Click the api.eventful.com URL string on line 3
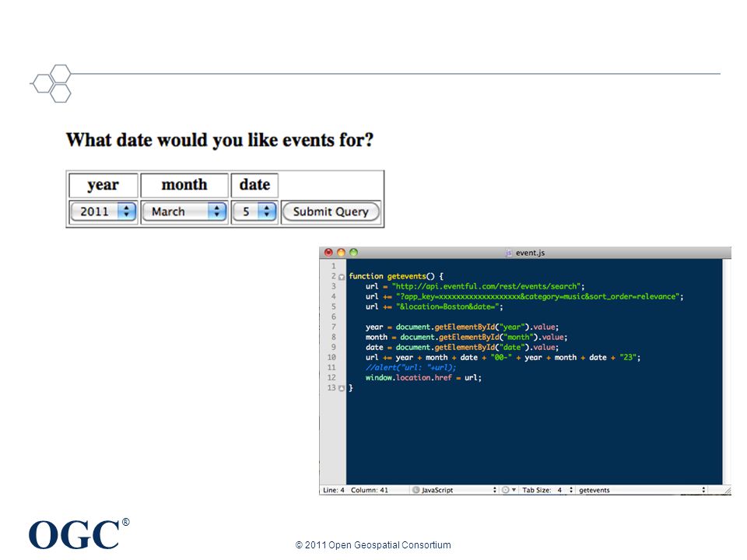747x560 pixels. pos(486,286)
